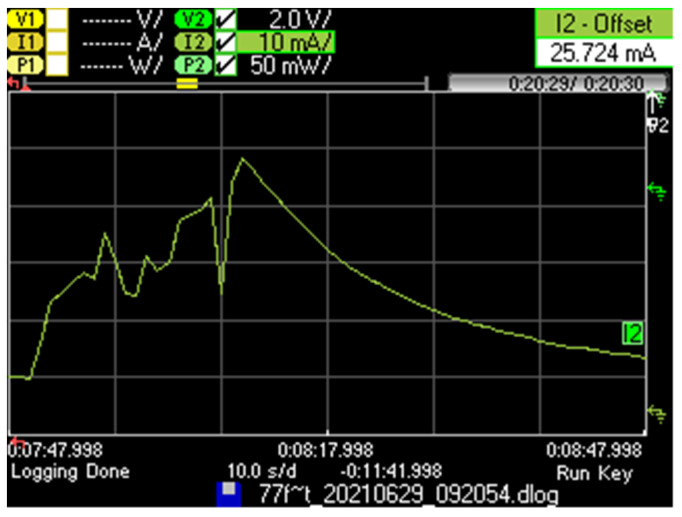Select the I2 trace badge in header
The height and width of the screenshot is (517, 682).
[189, 41]
